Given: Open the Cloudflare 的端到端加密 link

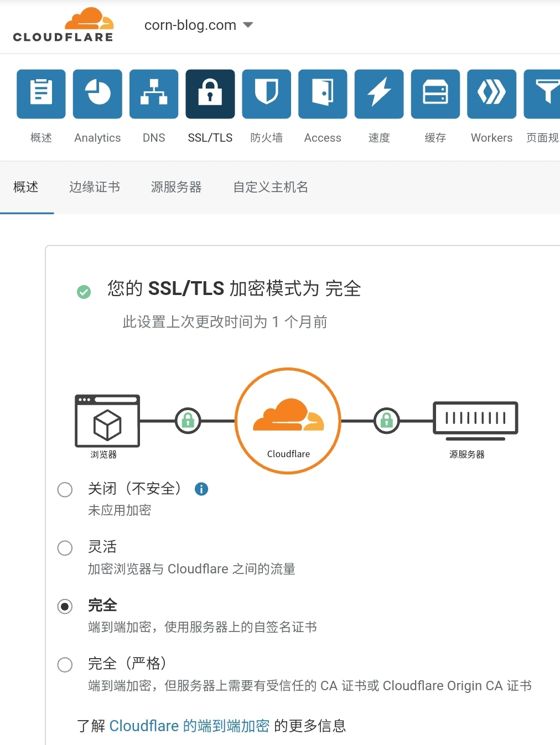Looking at the screenshot, I should pos(189,726).
